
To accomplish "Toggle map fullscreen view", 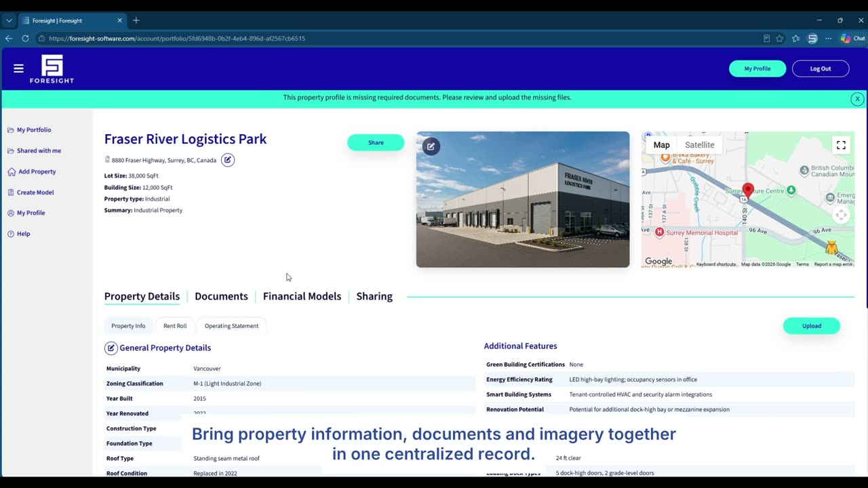I will pos(841,145).
